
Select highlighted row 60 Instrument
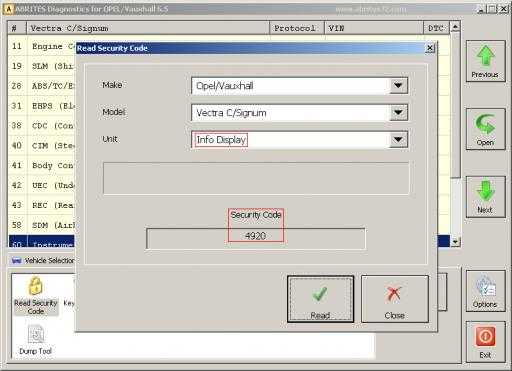42,242
